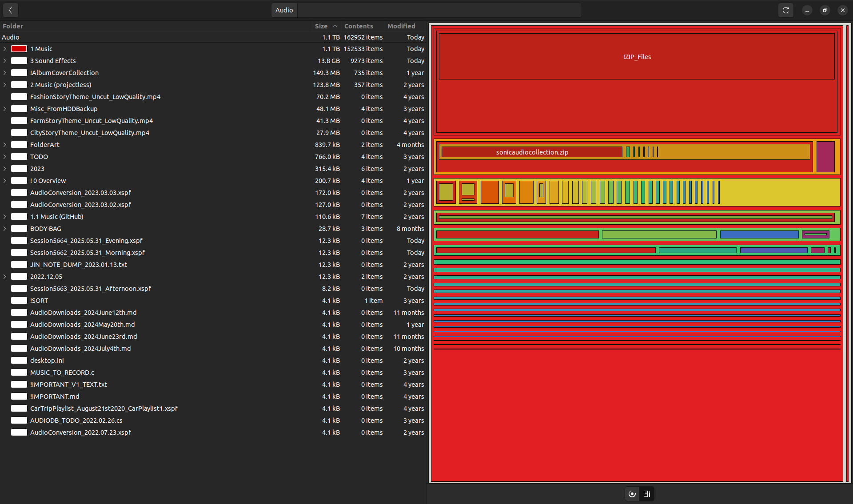Click the rescan/reload folder icon
This screenshot has height=504, width=853.
(x=785, y=10)
